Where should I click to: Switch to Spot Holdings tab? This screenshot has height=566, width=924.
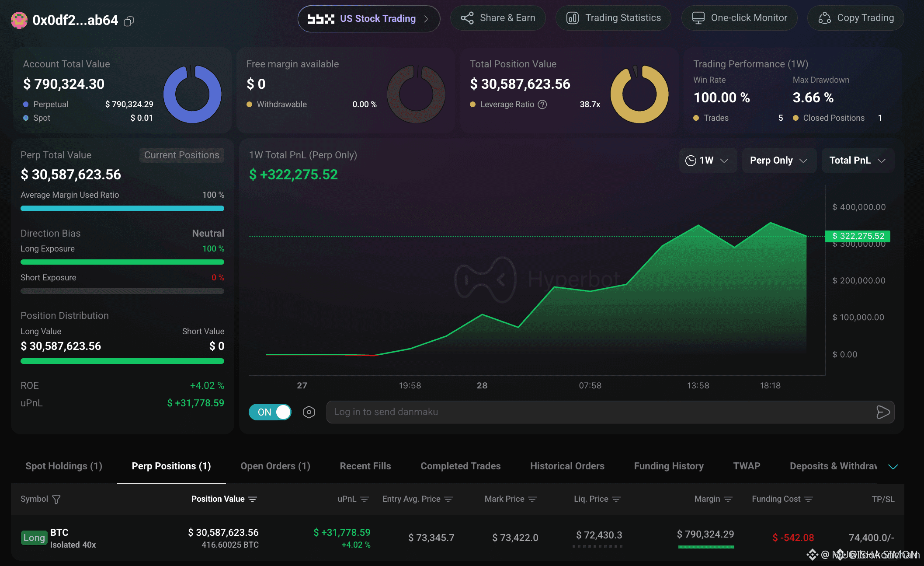pos(64,466)
